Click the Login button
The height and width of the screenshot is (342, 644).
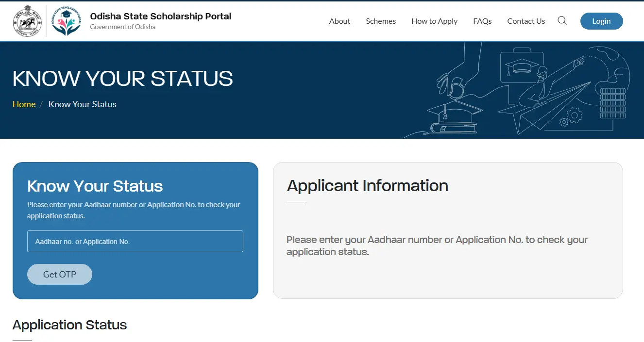coord(601,21)
